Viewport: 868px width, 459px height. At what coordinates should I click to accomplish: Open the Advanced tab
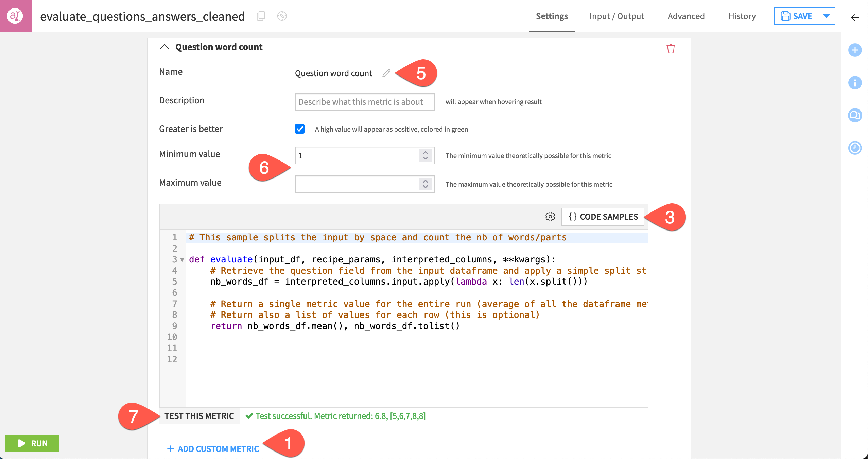[x=686, y=16]
